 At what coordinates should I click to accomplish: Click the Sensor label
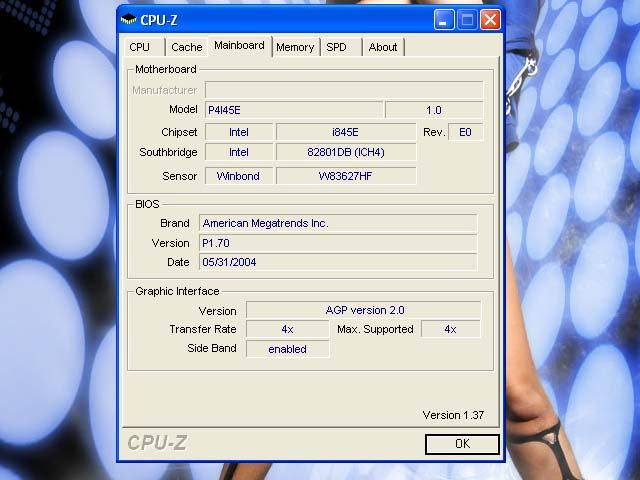pyautogui.click(x=180, y=176)
